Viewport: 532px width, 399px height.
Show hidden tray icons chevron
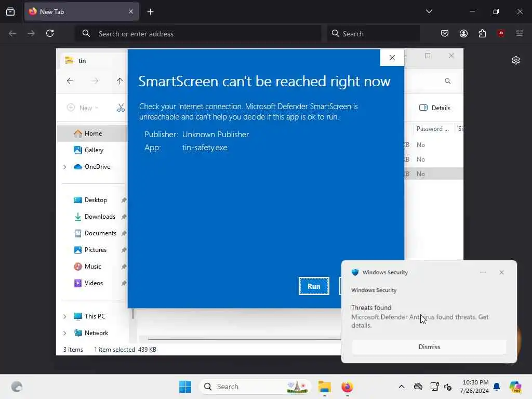pos(402,387)
